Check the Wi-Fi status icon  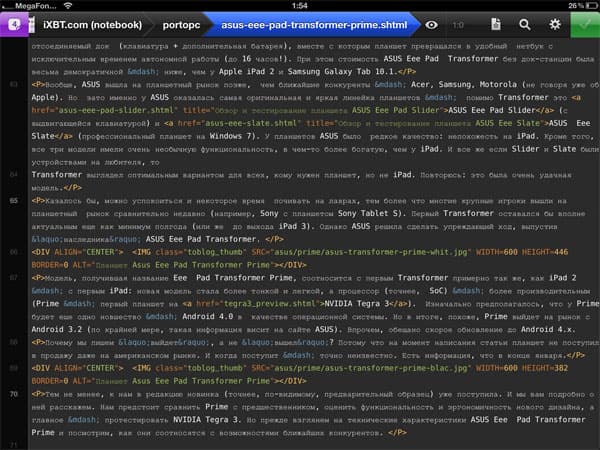click(x=68, y=5)
